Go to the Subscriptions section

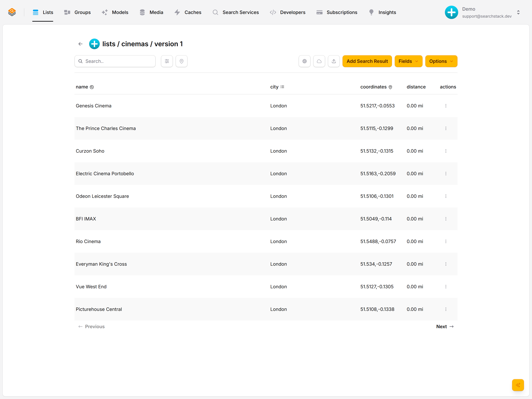[x=337, y=12]
